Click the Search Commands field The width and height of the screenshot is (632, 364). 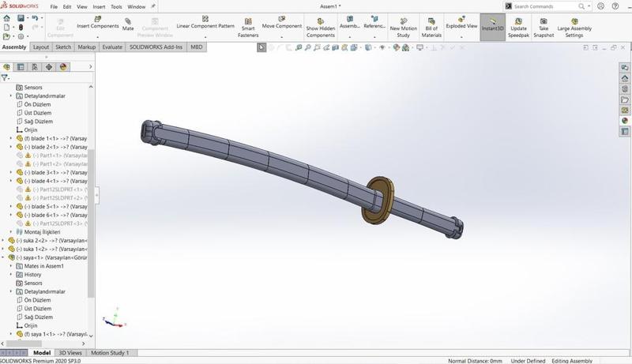point(545,6)
